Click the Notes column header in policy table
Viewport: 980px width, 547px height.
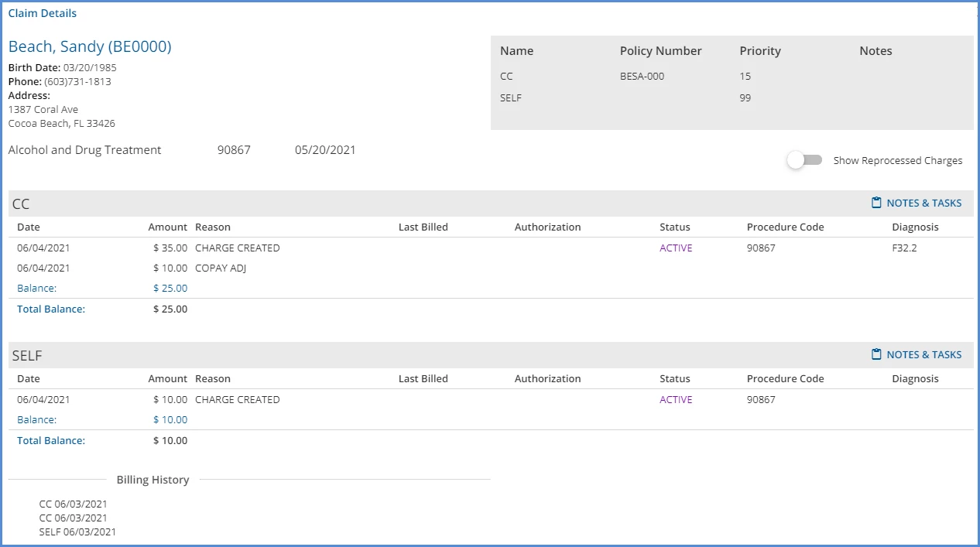[x=875, y=51]
